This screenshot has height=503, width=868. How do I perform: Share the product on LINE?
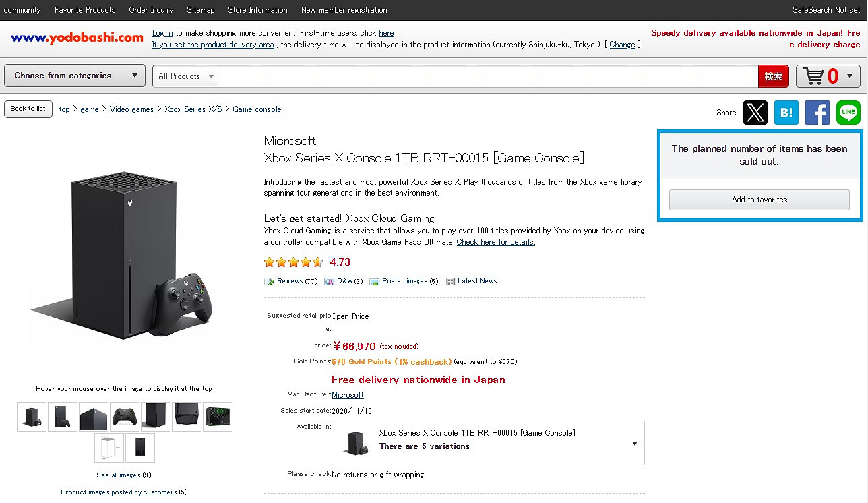point(848,113)
